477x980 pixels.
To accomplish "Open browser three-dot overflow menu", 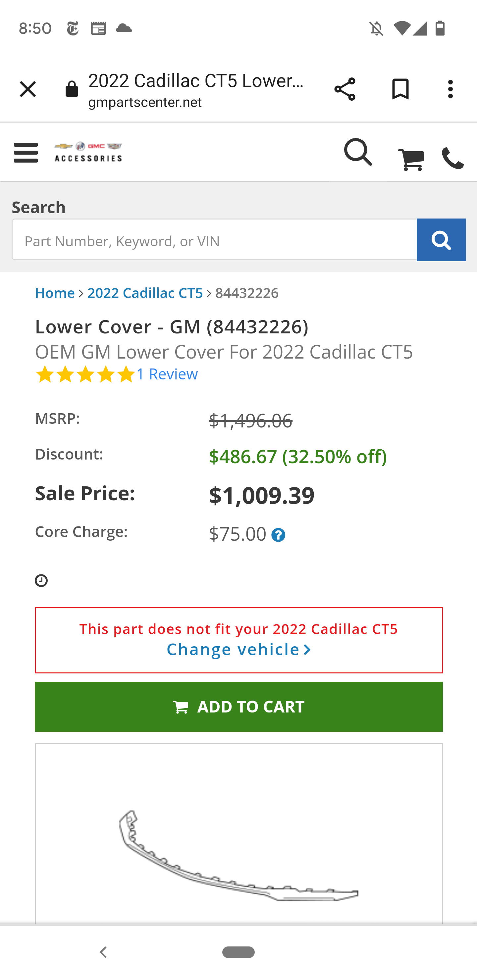I will (450, 89).
